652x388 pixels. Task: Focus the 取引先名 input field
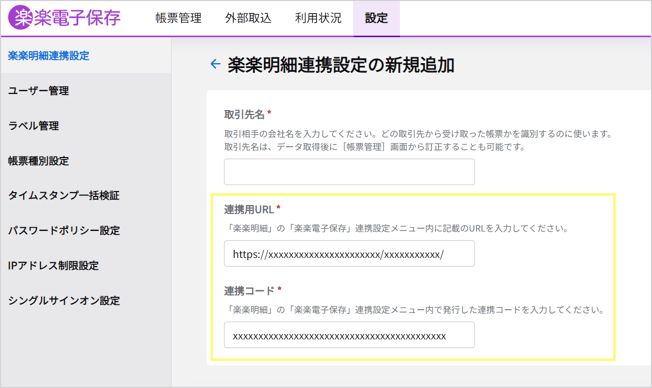(349, 172)
